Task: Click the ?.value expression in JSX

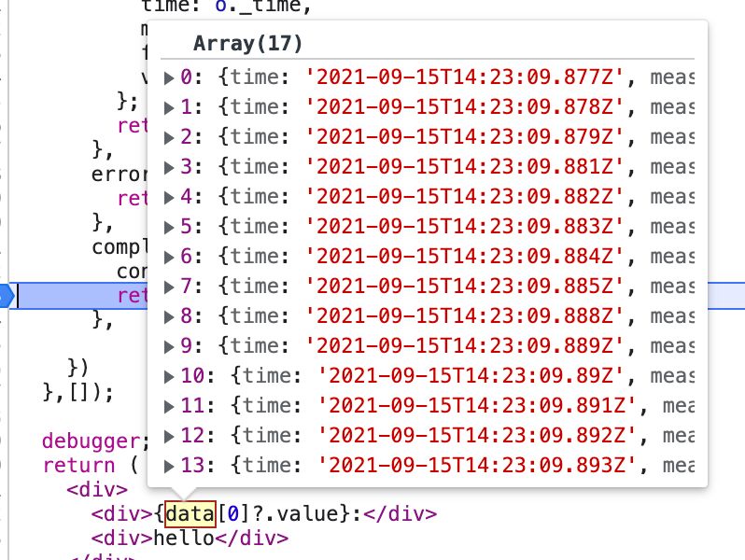Action: [295, 514]
